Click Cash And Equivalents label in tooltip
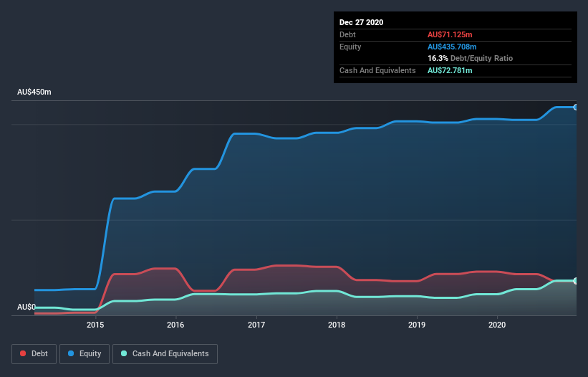Screen dimensions: 588x377 (x=377, y=70)
